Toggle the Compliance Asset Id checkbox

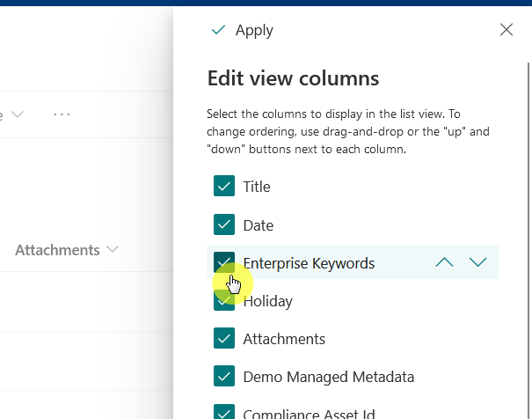(224, 412)
